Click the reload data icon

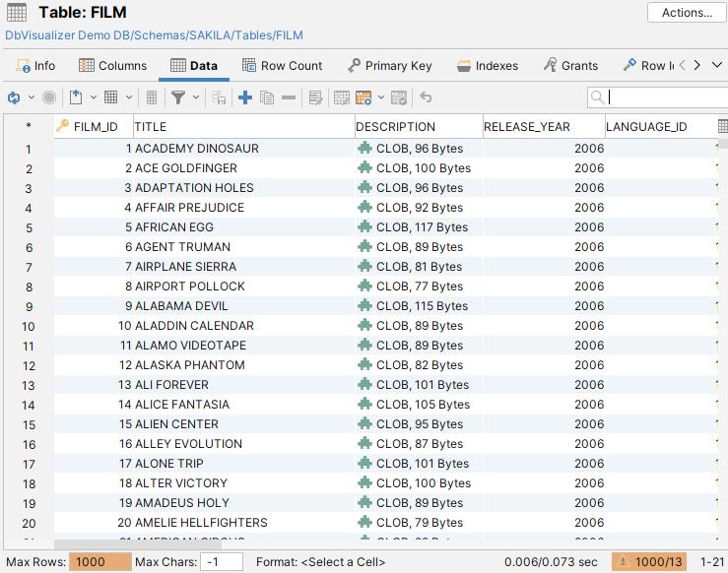(14, 97)
